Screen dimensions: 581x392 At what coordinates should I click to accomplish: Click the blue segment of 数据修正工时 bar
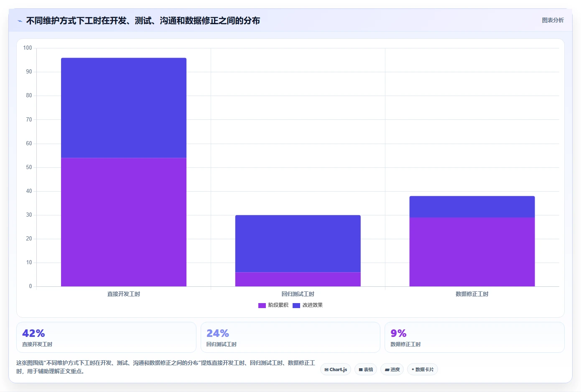click(472, 207)
